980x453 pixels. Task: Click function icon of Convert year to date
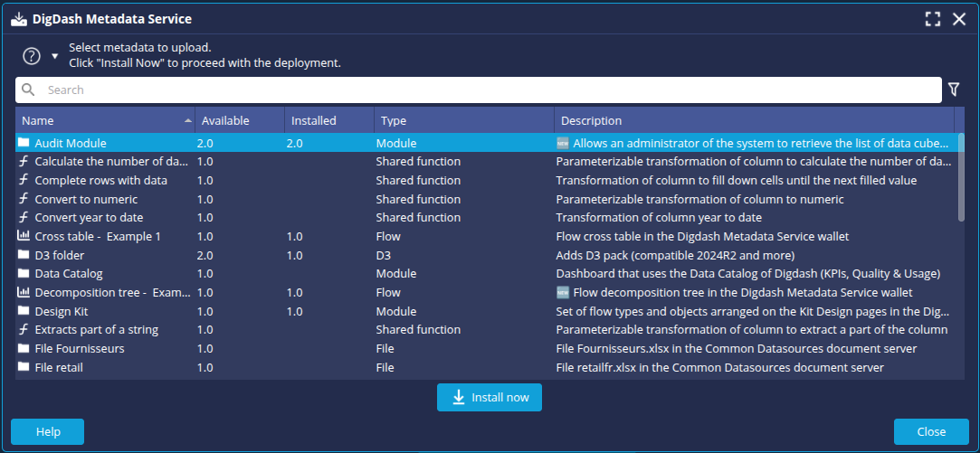pyautogui.click(x=24, y=217)
